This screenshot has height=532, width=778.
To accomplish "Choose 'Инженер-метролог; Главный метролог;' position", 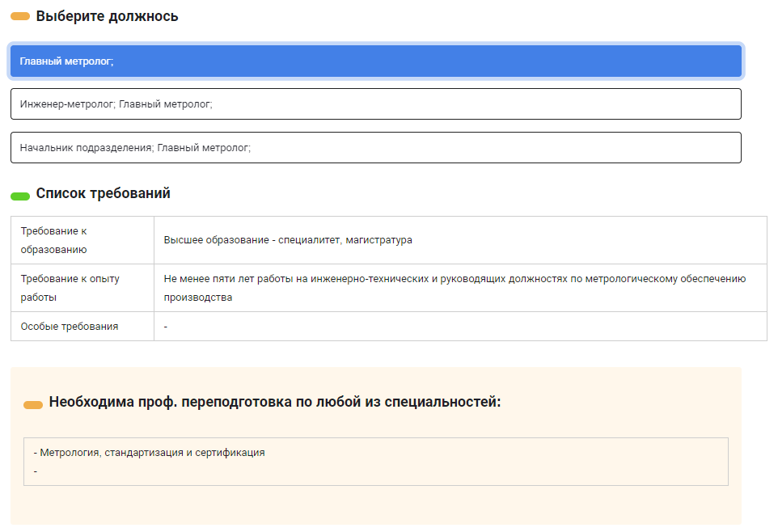I will [x=375, y=104].
